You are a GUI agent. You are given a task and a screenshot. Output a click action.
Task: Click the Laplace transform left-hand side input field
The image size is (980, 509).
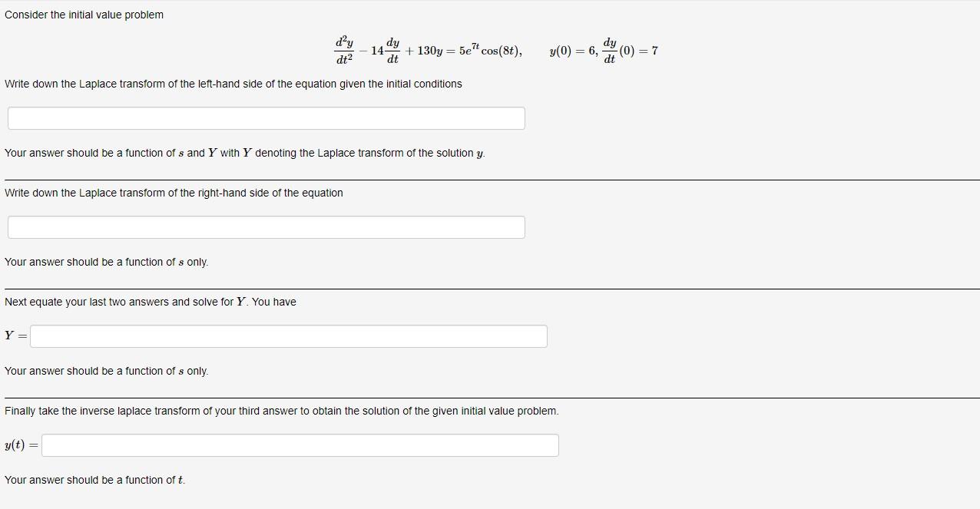click(266, 117)
